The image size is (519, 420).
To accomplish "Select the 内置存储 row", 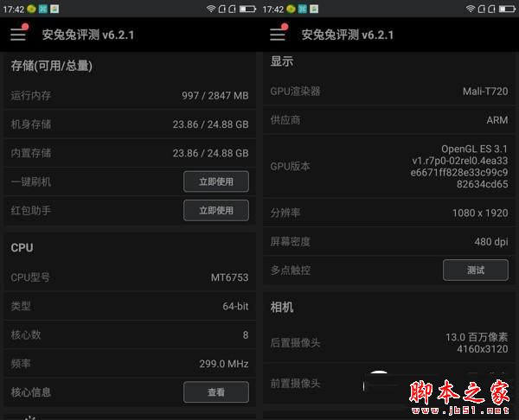I will tap(130, 153).
